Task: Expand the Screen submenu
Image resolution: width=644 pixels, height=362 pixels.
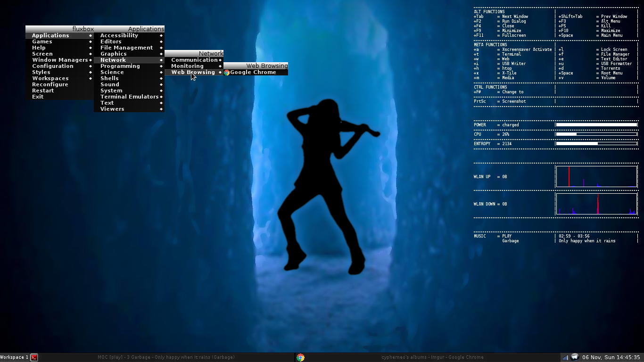Action: click(59, 54)
